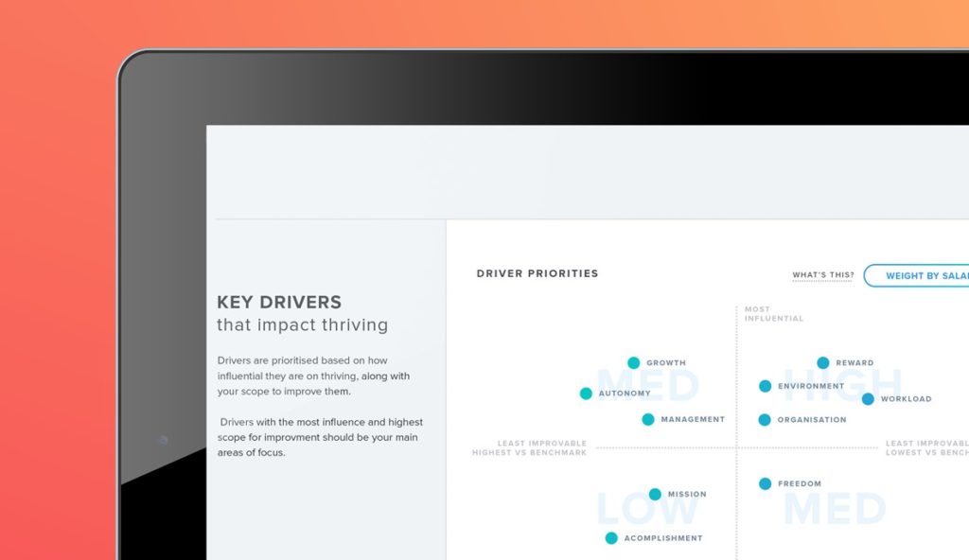This screenshot has height=560, width=969.
Task: Click the Workload data point
Action: point(868,399)
